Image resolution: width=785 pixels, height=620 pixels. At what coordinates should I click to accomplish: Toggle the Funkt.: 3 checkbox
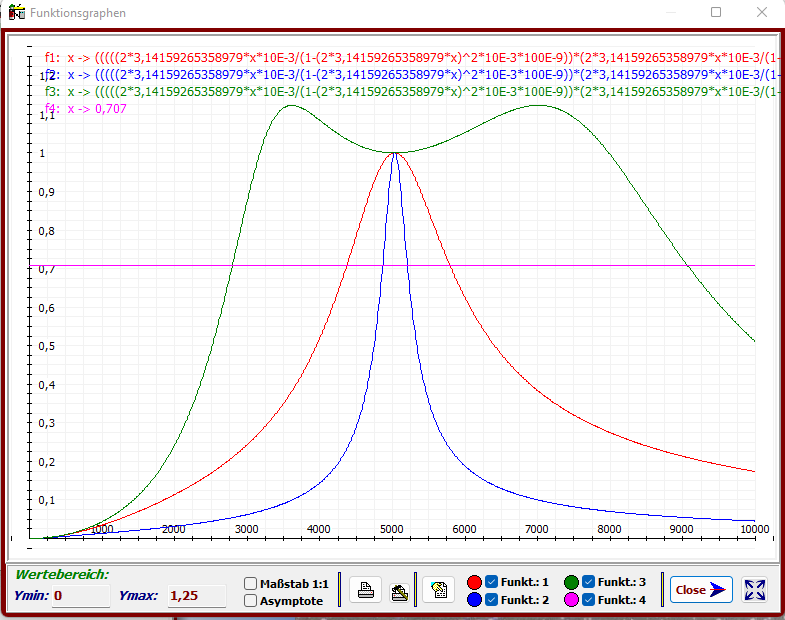[x=589, y=582]
